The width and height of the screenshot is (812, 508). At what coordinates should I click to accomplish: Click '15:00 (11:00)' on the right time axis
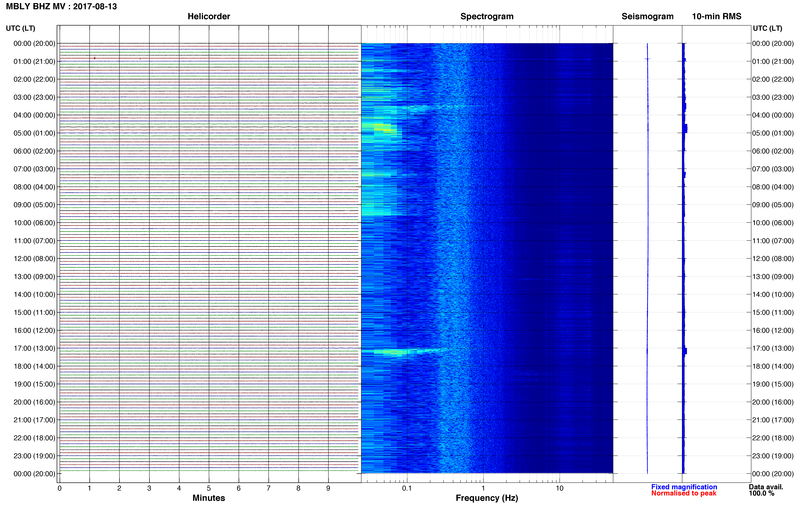(x=773, y=312)
